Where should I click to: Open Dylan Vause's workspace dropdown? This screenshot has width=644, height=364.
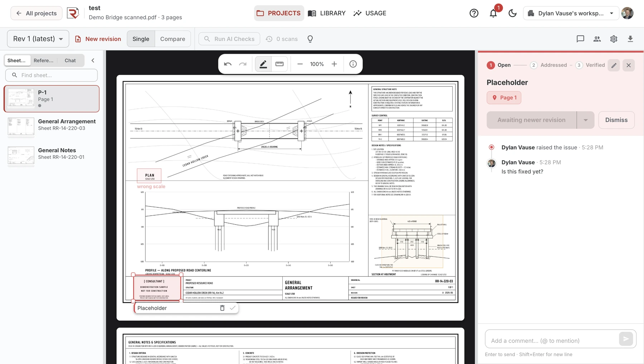[571, 13]
